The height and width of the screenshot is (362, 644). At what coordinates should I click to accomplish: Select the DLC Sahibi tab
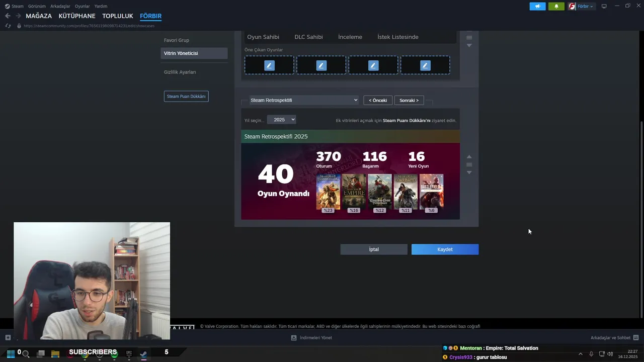(308, 37)
